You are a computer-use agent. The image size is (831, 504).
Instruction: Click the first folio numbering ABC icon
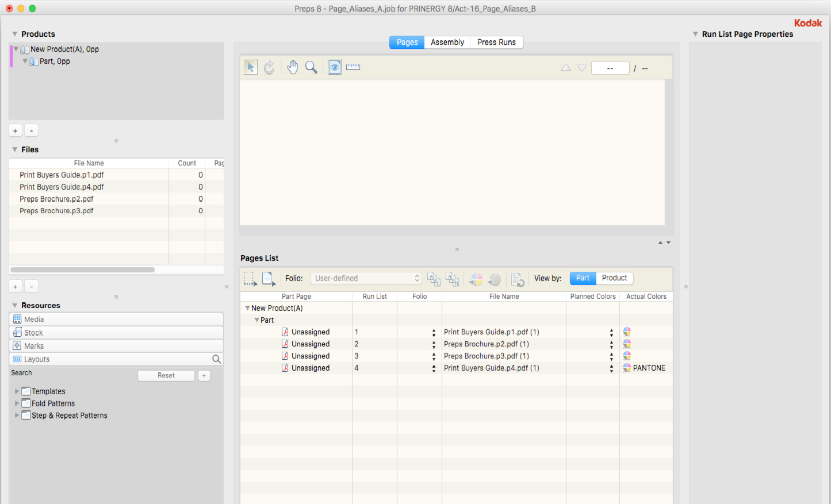coord(434,279)
